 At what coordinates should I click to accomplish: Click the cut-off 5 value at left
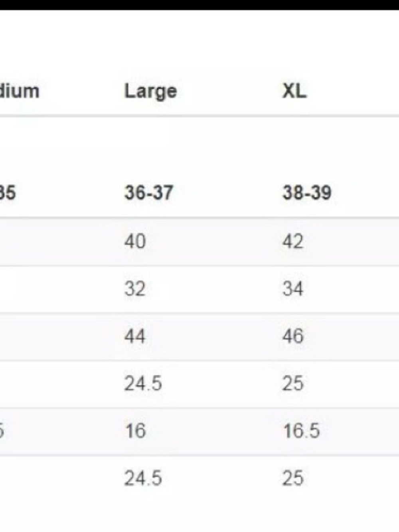(x=2, y=431)
